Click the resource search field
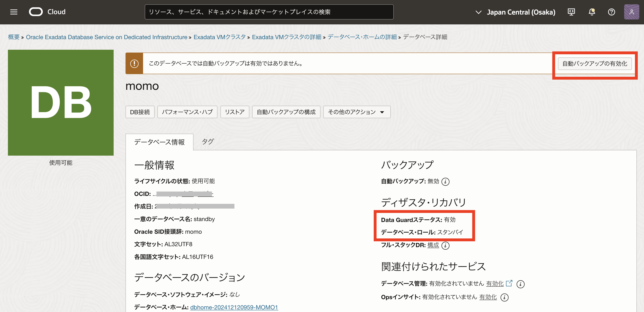This screenshot has height=312, width=644. [x=269, y=12]
